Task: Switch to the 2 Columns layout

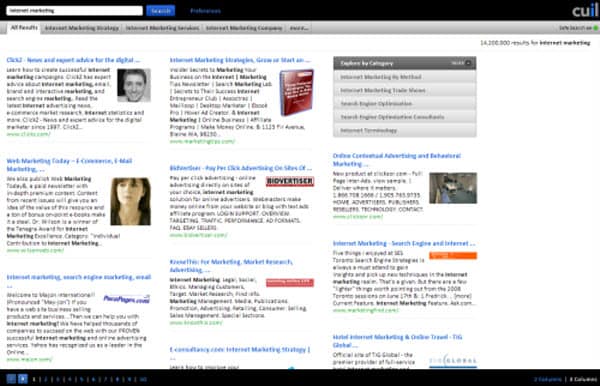Action: [x=548, y=379]
